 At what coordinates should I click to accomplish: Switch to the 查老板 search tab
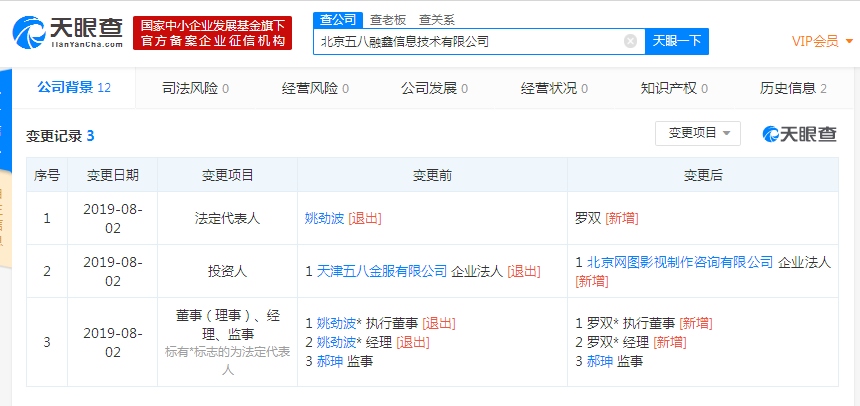[387, 20]
